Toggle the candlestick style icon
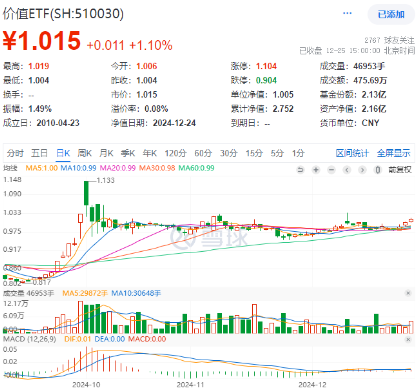417x392 pixels. coord(378,170)
